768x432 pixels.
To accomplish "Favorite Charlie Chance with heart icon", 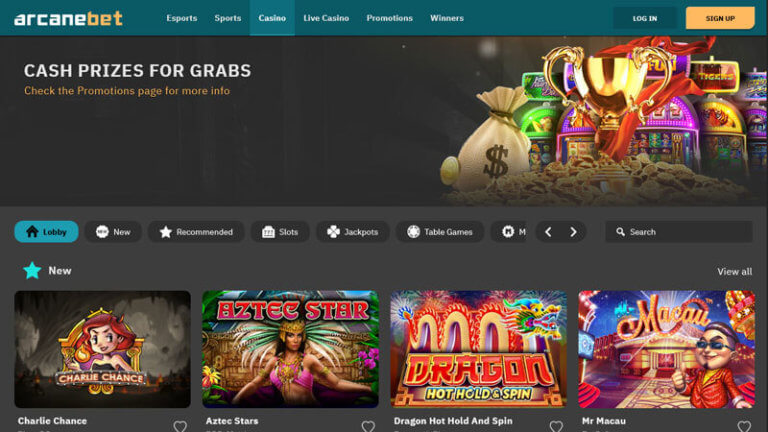I will tap(180, 426).
